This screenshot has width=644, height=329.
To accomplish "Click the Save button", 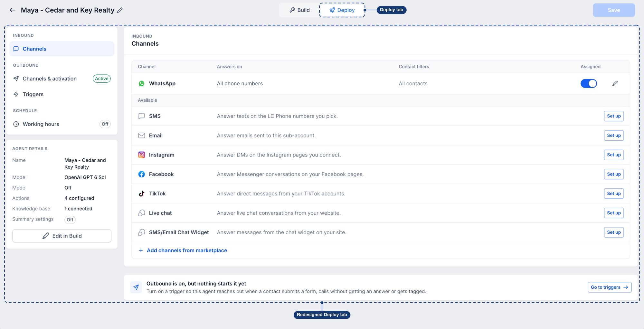I will (614, 10).
